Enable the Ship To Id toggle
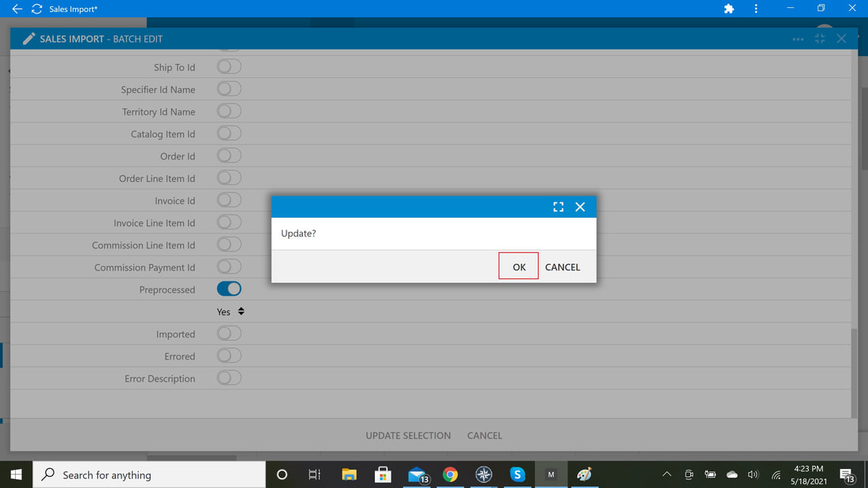The height and width of the screenshot is (488, 868). point(229,66)
